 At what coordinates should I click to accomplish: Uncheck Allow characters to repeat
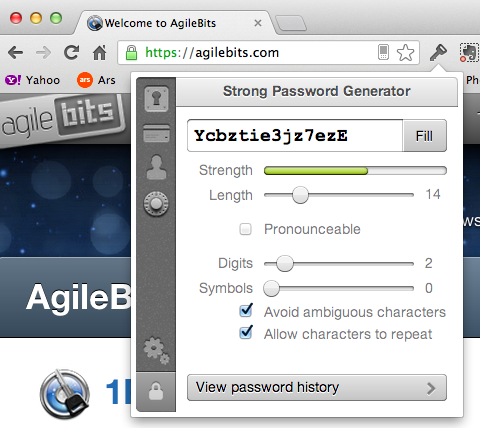(246, 333)
